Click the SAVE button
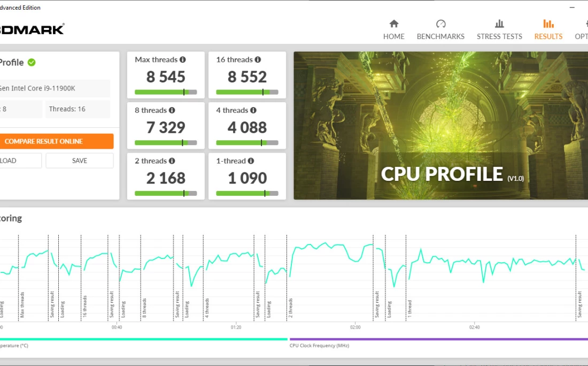 (x=80, y=161)
